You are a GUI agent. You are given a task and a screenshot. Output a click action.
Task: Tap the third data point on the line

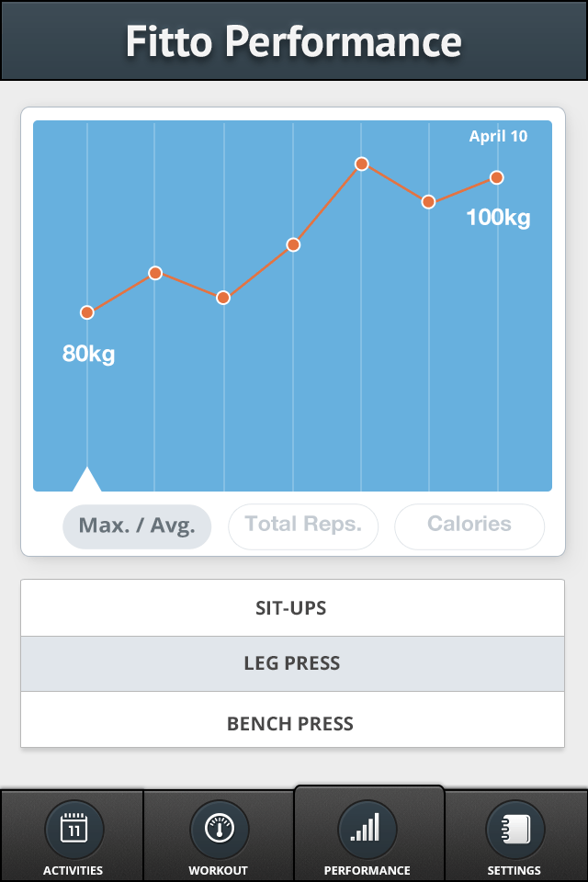click(223, 298)
